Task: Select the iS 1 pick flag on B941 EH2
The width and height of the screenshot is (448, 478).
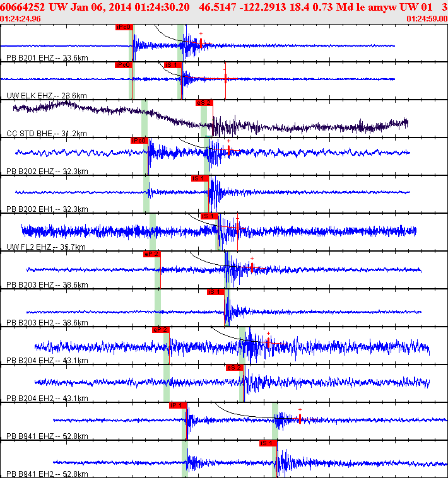Action: pos(268,443)
